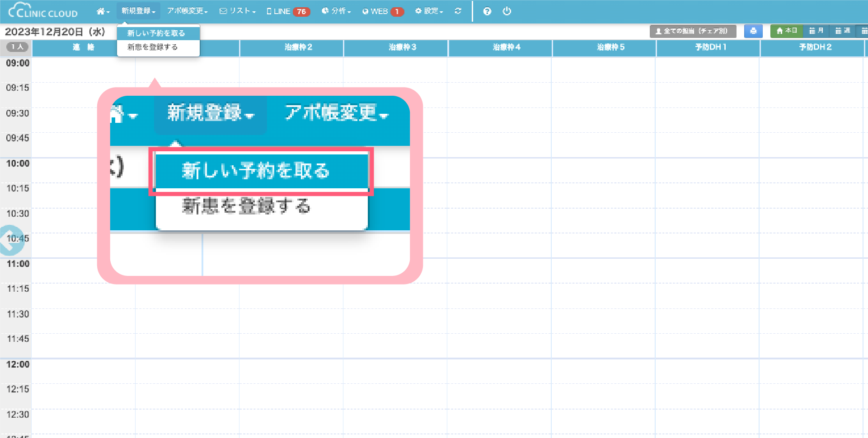Screen dimensions: 868x438
Task: Open WEB reservations with 1 badge
Action: click(382, 11)
